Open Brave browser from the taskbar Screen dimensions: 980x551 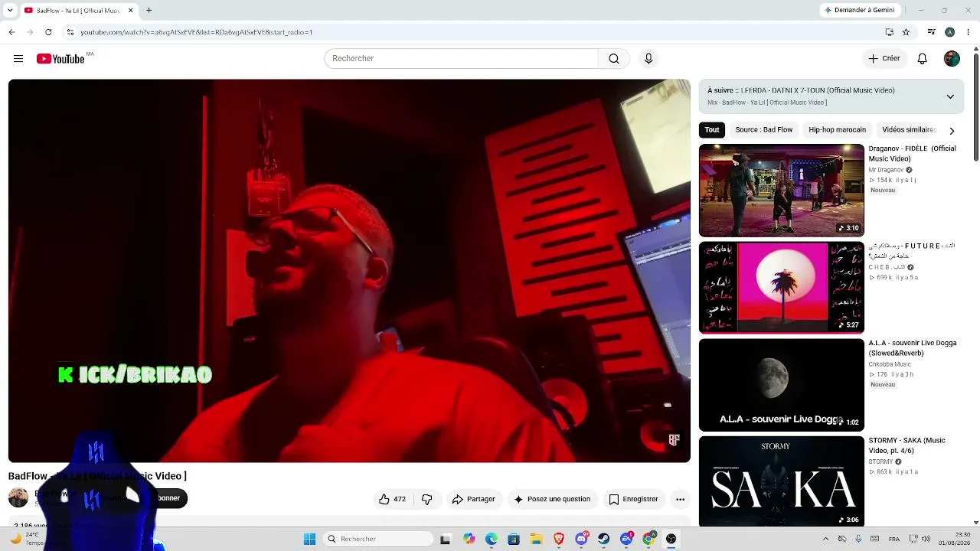click(x=559, y=539)
